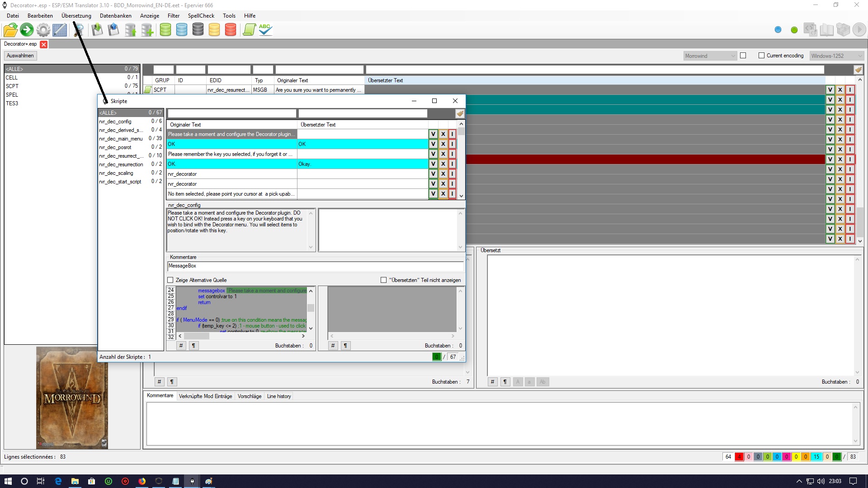Click the paragraph mark icon under script source
This screenshot has width=868, height=488.
click(193, 346)
